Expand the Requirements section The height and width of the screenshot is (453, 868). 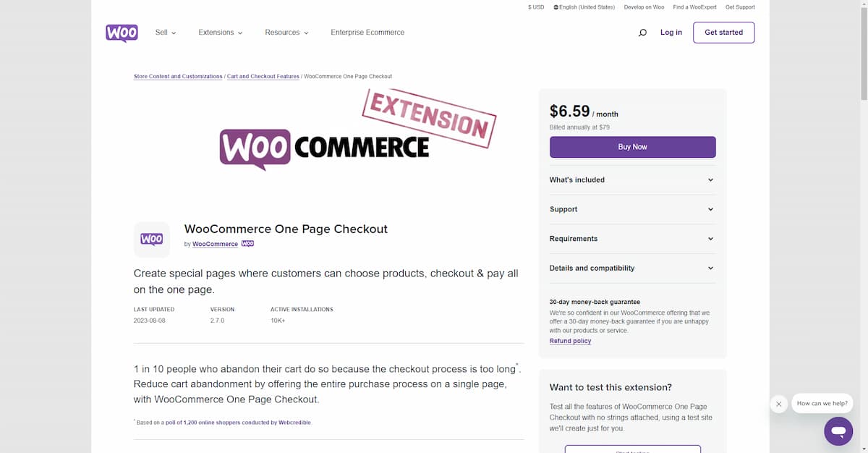tap(632, 239)
